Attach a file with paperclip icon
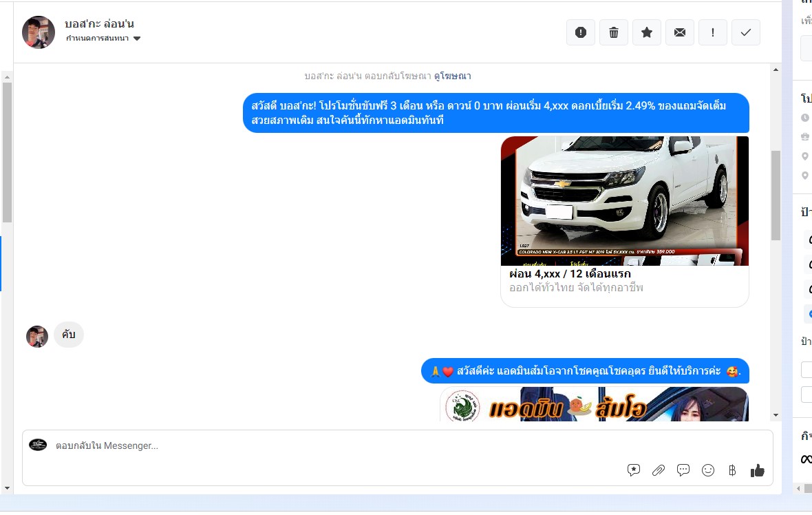This screenshot has height=515, width=812. [x=658, y=470]
